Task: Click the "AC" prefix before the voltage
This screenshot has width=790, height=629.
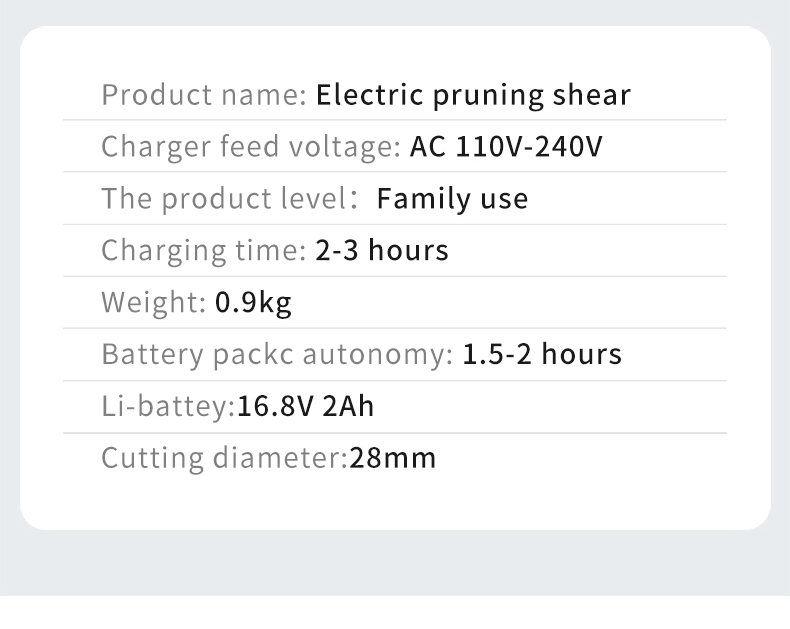Action: [x=428, y=148]
